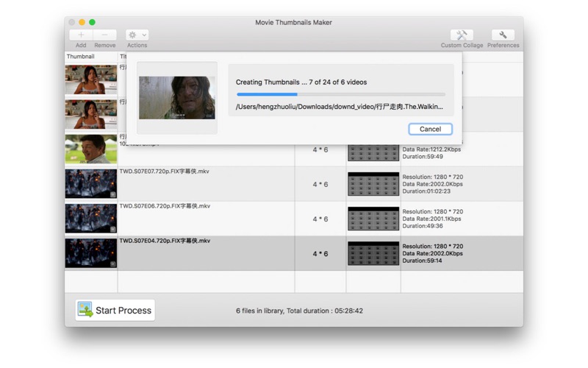Screen dimensions: 588x368
Task: Select the man in green field thumbnail
Action: click(x=91, y=149)
